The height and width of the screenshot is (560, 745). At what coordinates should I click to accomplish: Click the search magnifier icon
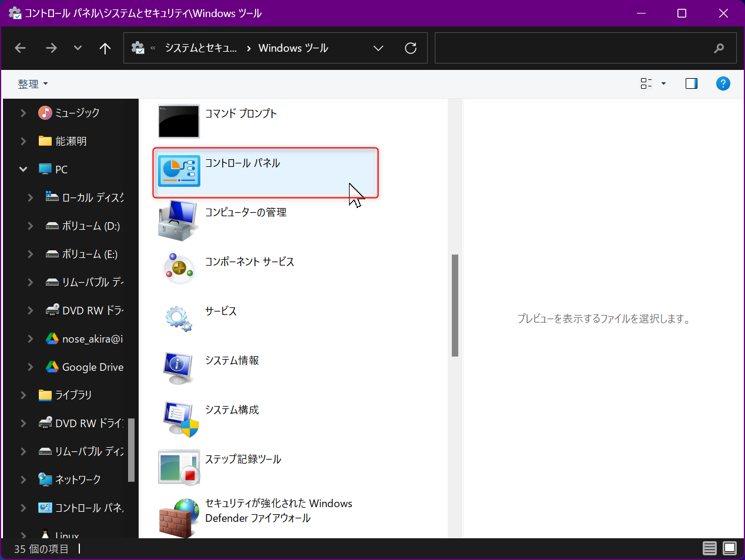(x=719, y=48)
